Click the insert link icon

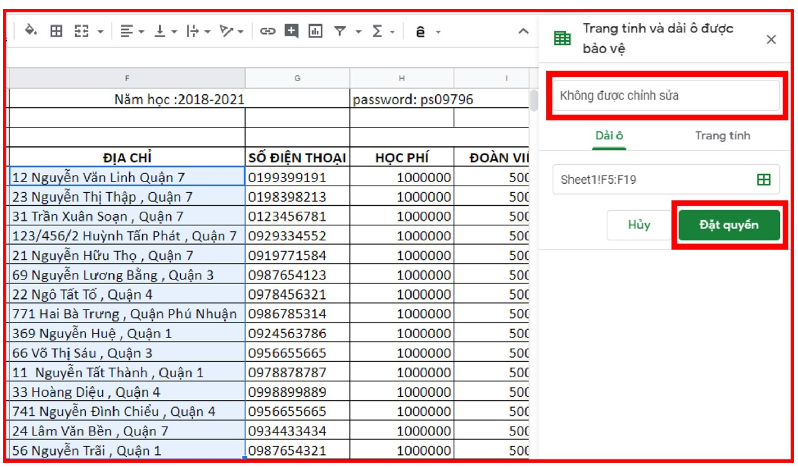click(267, 32)
